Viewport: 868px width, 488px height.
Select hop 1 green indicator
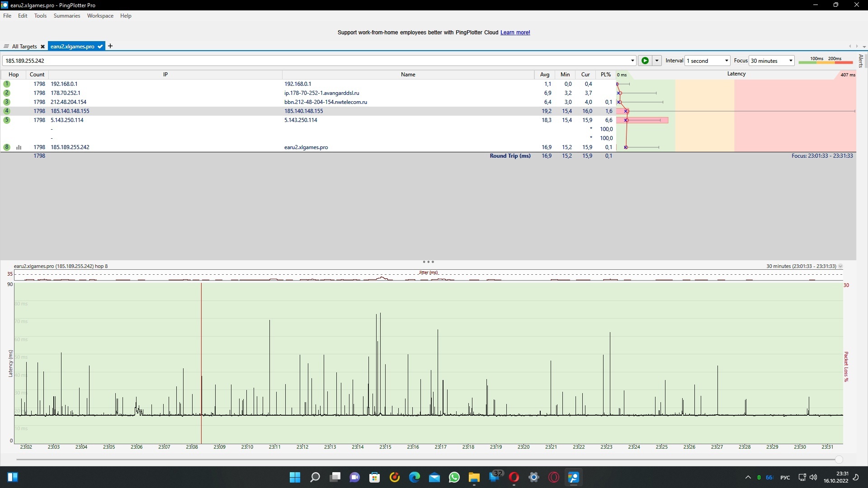click(7, 84)
